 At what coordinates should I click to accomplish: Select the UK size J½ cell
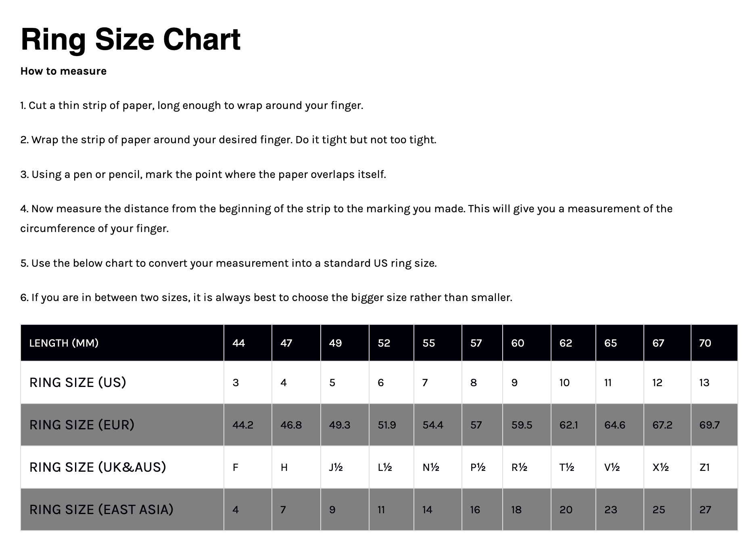tap(345, 467)
